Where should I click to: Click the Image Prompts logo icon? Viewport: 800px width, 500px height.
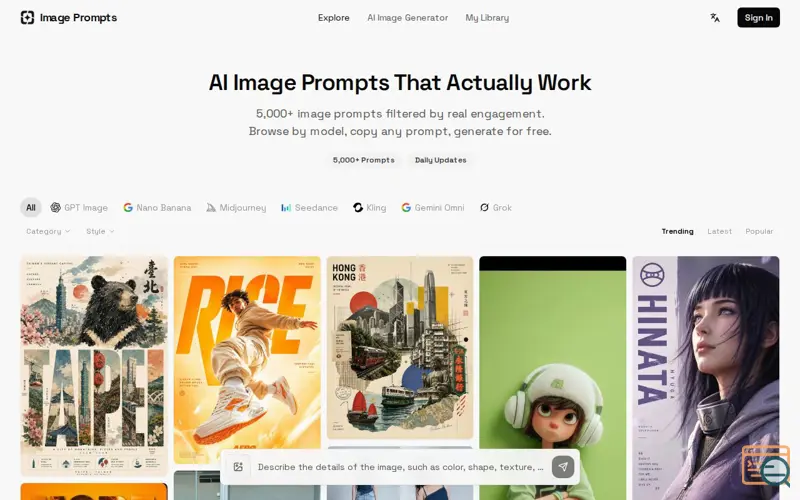[27, 18]
